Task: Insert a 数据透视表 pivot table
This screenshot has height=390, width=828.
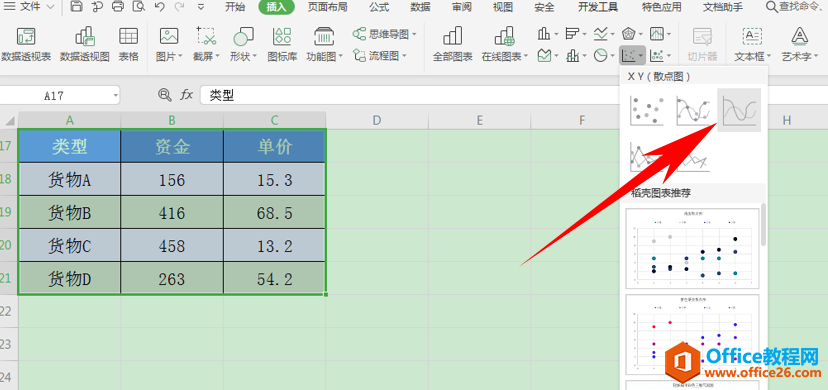Action: pos(26,44)
